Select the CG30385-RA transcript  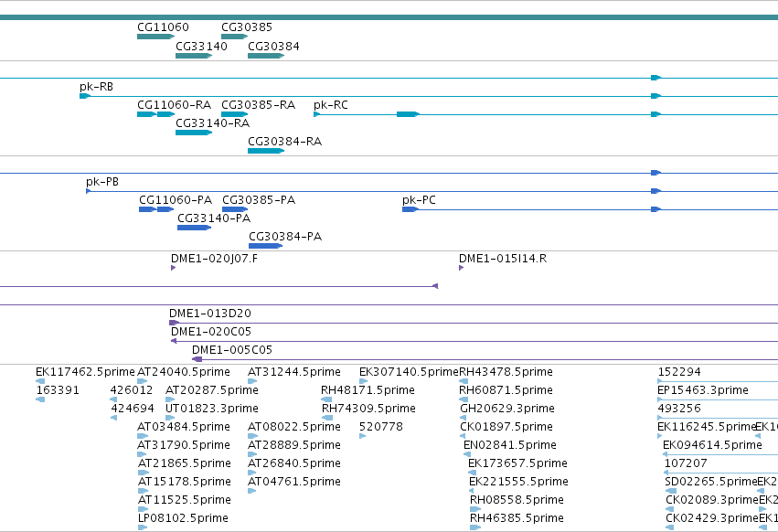pos(234,114)
